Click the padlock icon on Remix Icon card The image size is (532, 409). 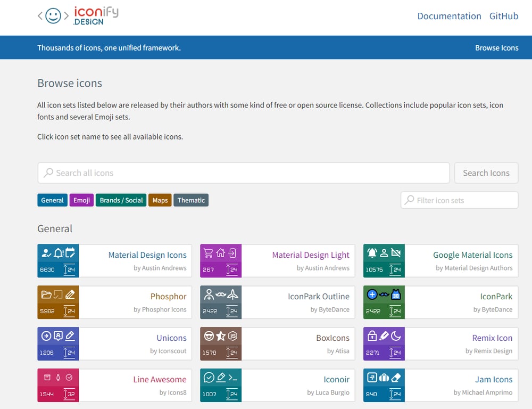(x=372, y=336)
